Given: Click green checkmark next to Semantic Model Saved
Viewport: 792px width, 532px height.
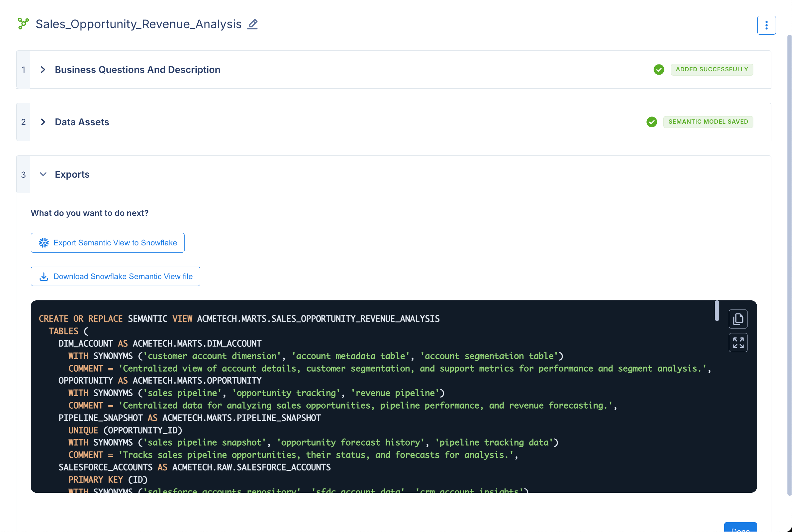Looking at the screenshot, I should click(651, 122).
